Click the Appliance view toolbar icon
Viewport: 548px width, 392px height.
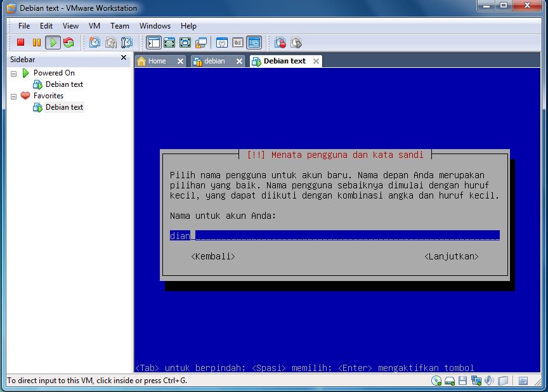pyautogui.click(x=238, y=42)
